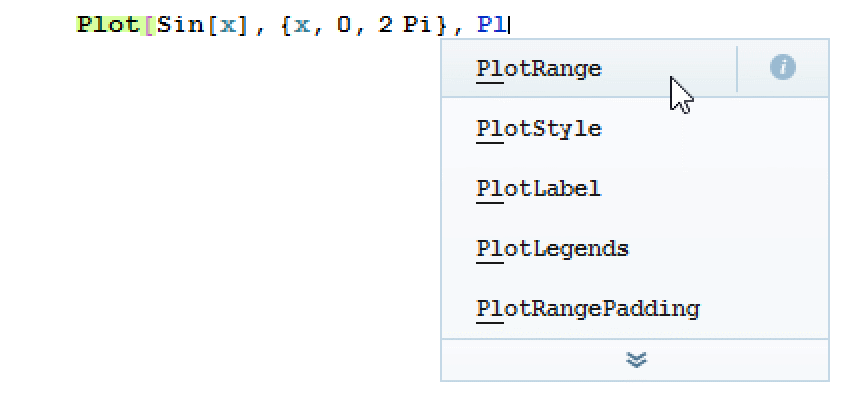Select PlotLegends from the suggestions
Image resolution: width=861 pixels, height=396 pixels.
click(635, 248)
